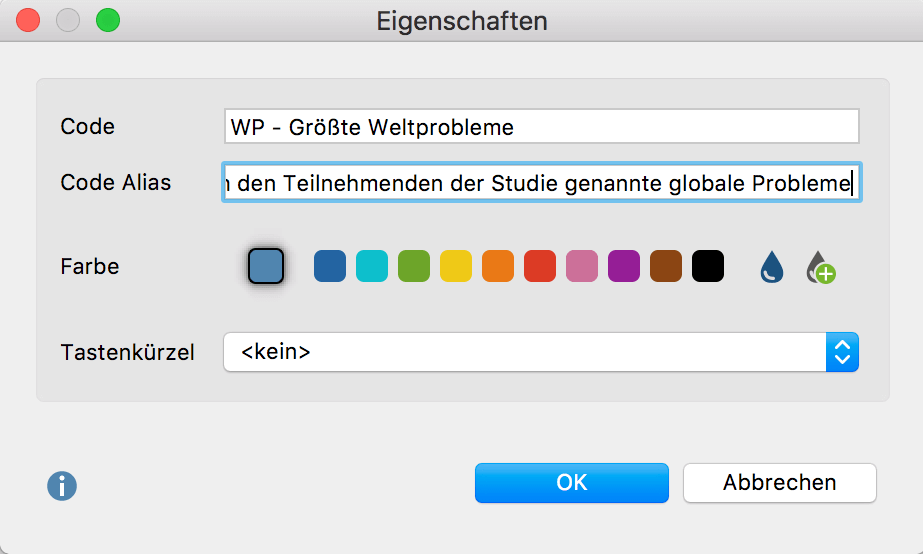Add a custom color with the droplet plus icon
Viewport: 923px width, 554px height.
821,267
